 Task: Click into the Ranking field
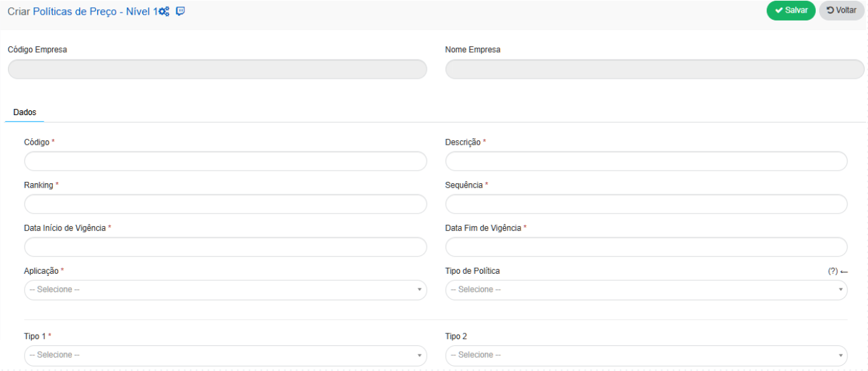(225, 204)
